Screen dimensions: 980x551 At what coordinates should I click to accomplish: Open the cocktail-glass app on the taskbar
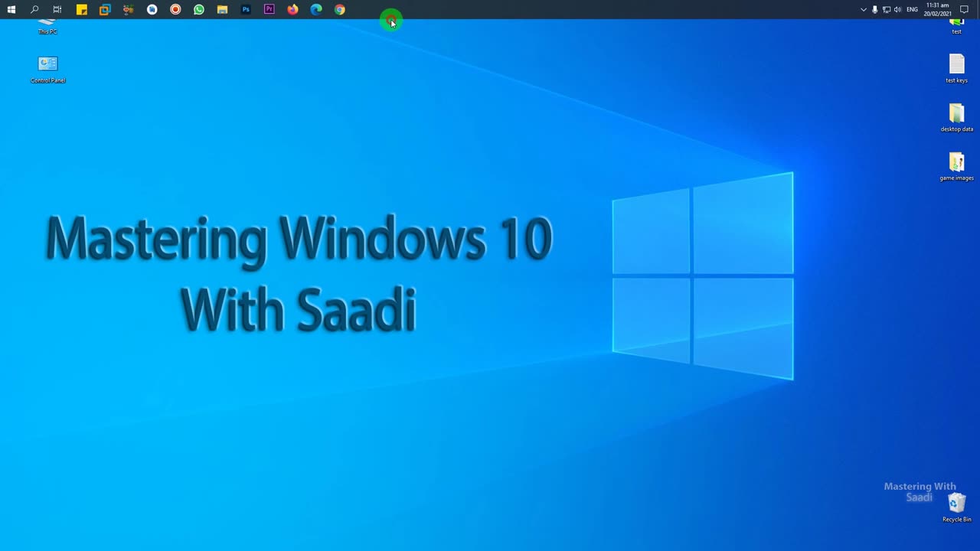coord(129,9)
